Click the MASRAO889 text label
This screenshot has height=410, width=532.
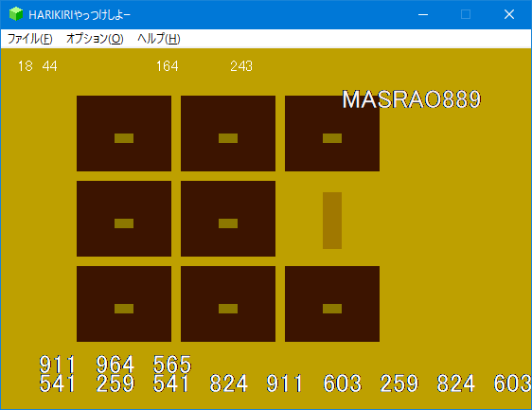tap(411, 99)
